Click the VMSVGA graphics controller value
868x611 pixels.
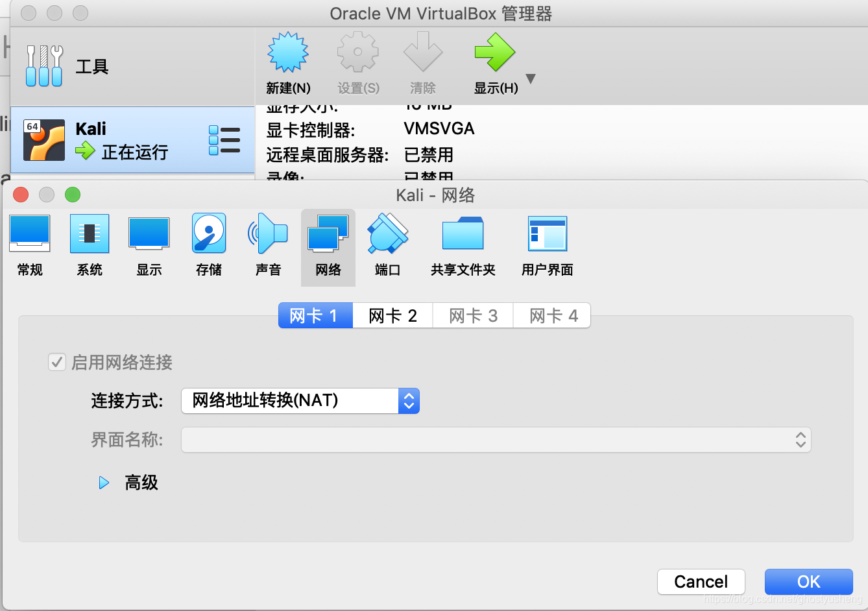point(439,128)
